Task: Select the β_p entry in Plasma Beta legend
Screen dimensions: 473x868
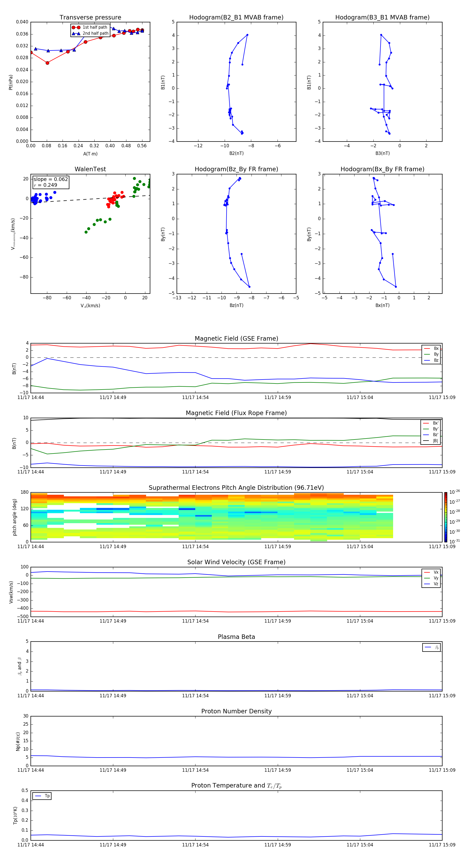Action: point(431,647)
